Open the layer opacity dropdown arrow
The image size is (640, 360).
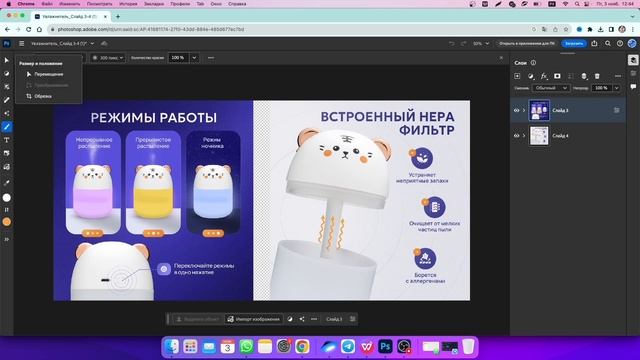click(616, 88)
